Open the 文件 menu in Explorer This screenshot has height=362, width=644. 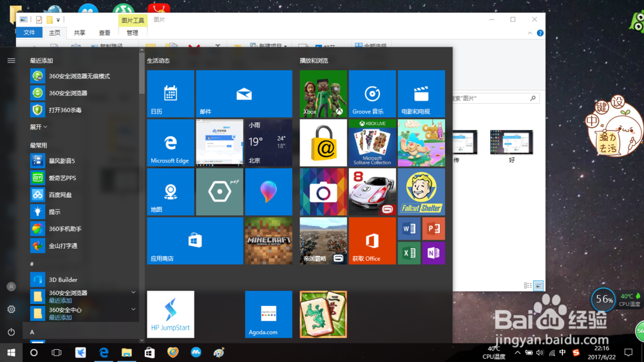click(29, 32)
